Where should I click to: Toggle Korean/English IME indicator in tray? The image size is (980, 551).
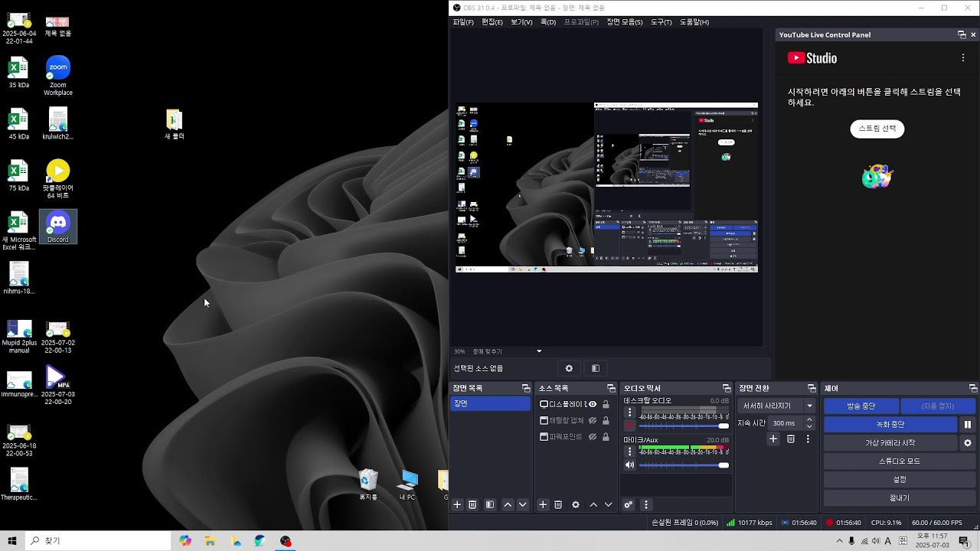pyautogui.click(x=888, y=541)
